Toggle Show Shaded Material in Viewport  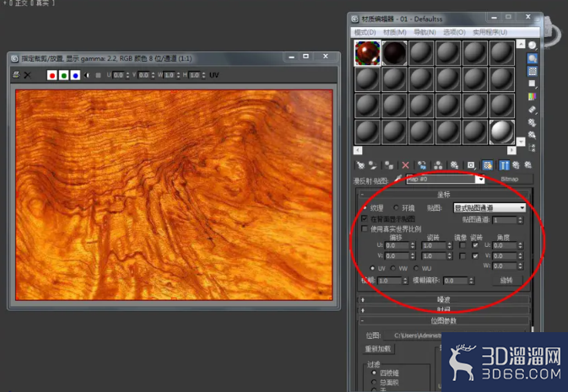click(488, 165)
